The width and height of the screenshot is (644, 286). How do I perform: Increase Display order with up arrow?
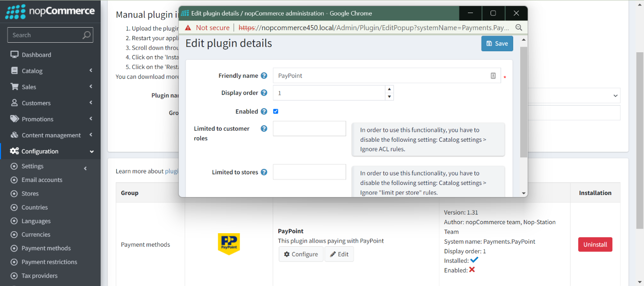click(389, 89)
